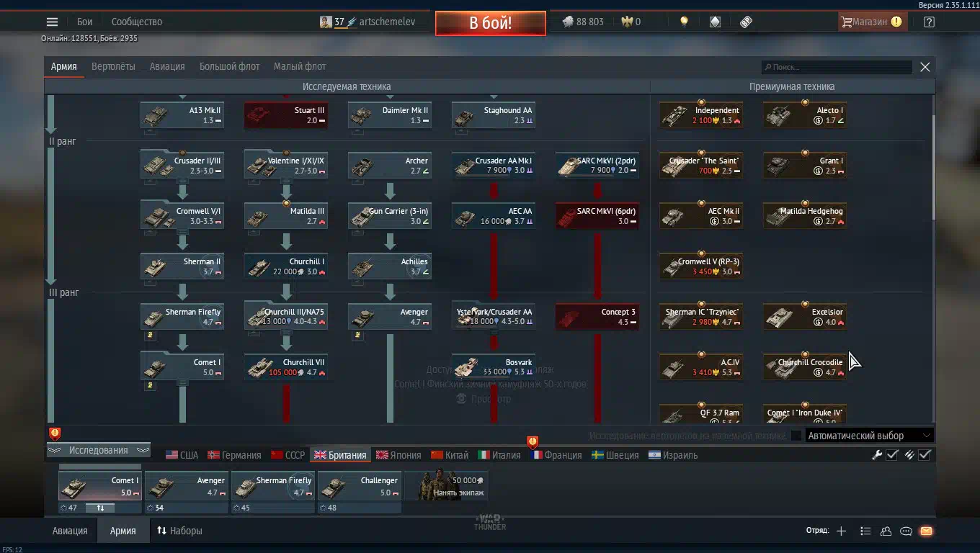Open the lightbulb tips icon
The image size is (980, 553).
coord(684,22)
